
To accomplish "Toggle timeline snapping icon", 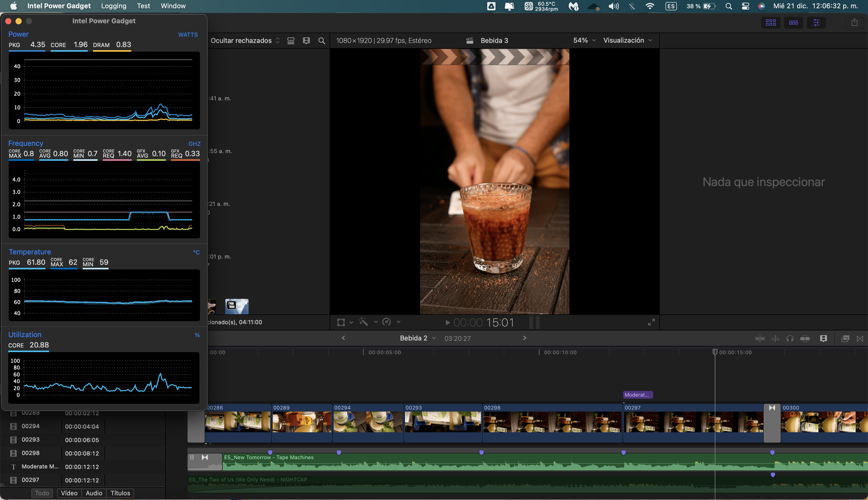I will click(x=805, y=339).
